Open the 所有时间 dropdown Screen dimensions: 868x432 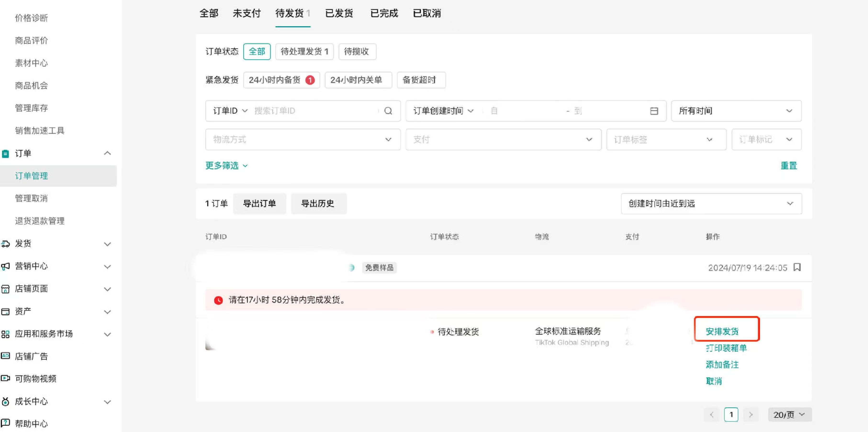click(736, 111)
